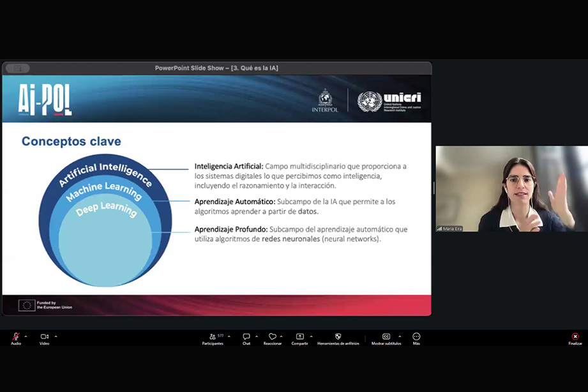The width and height of the screenshot is (588, 392).
Task: Open the Chat panel
Action: 246,336
